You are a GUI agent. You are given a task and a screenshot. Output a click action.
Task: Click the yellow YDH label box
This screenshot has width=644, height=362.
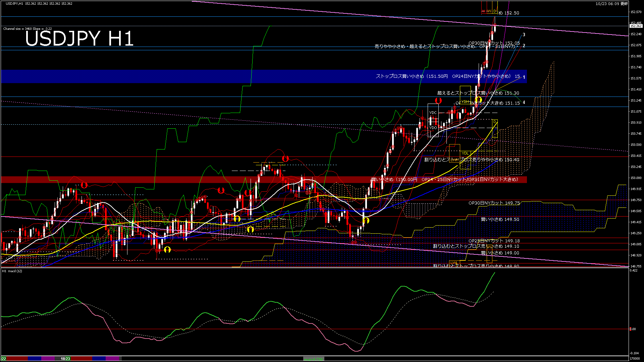pos(465,102)
